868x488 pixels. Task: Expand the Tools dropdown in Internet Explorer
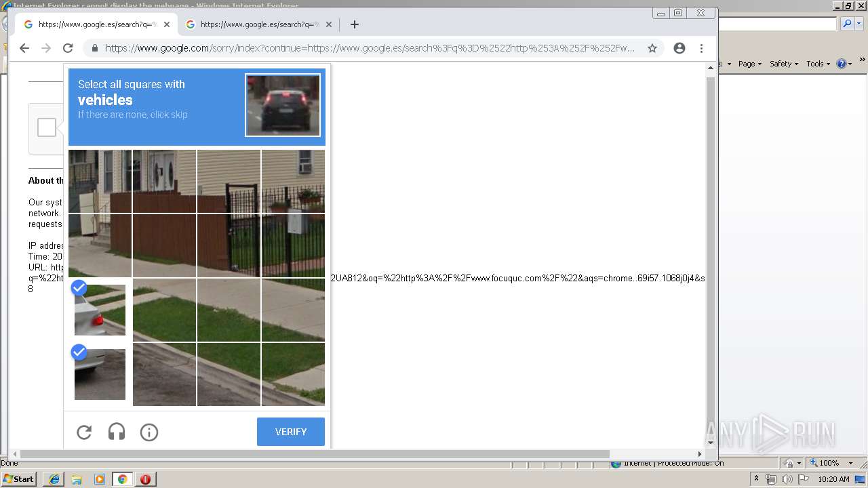click(818, 64)
